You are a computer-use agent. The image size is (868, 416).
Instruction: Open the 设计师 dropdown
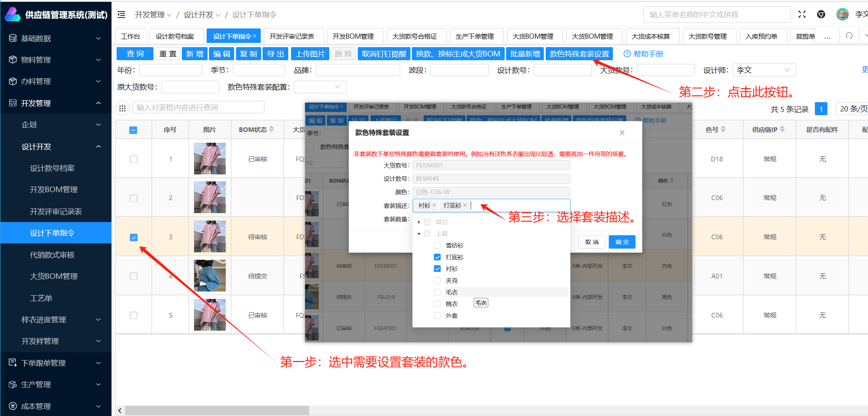click(764, 70)
